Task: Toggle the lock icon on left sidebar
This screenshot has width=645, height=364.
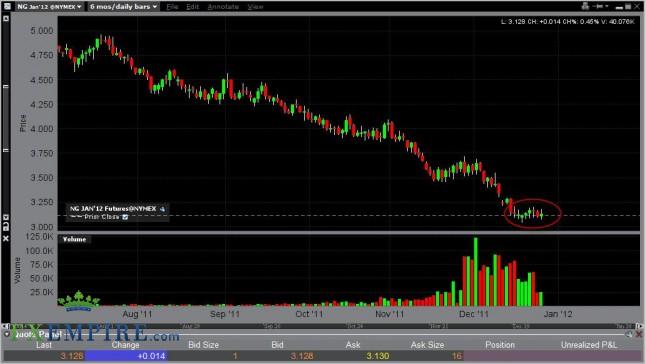Action: click(x=6, y=226)
